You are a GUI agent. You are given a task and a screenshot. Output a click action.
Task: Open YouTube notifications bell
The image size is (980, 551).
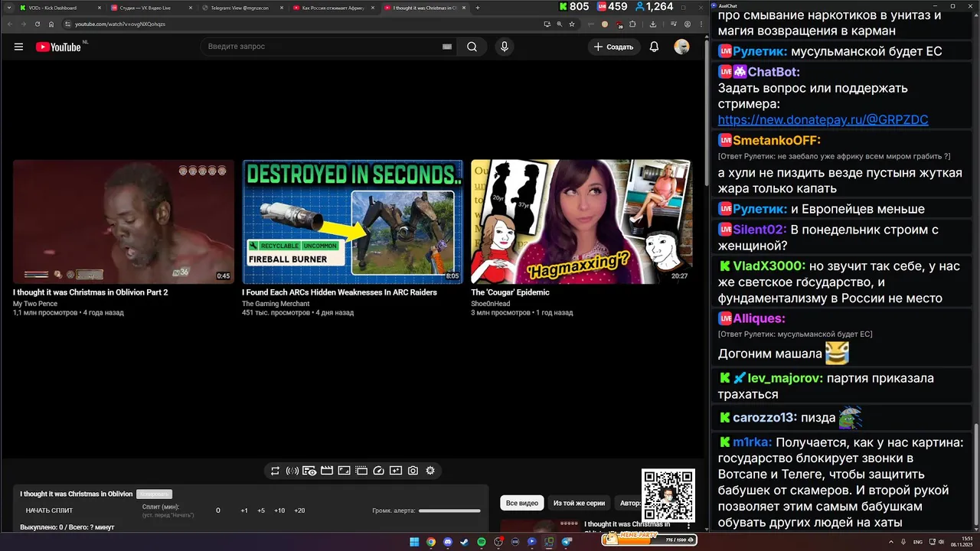(x=654, y=47)
